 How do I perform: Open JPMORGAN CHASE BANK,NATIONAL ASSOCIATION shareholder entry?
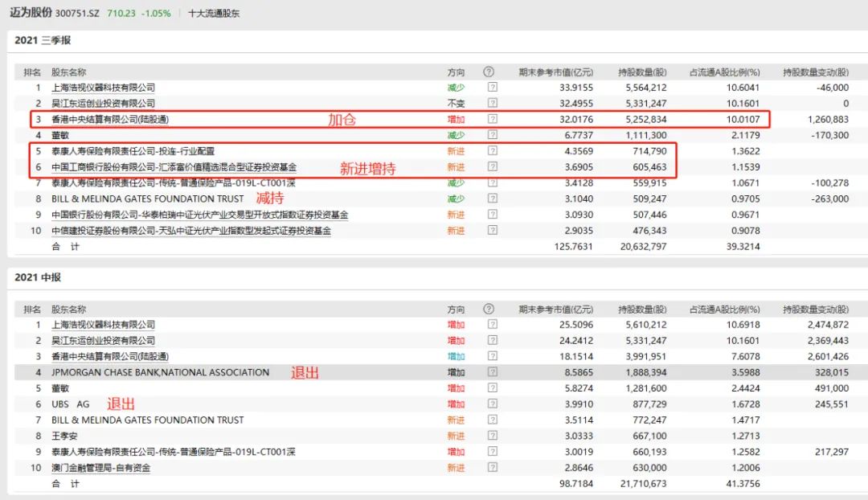[160, 372]
